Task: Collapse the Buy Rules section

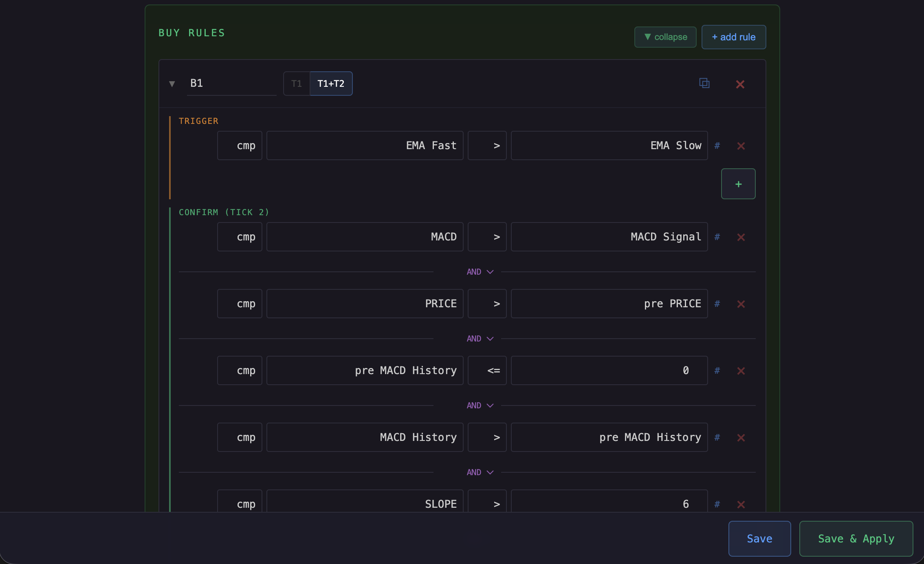Action: (x=665, y=37)
